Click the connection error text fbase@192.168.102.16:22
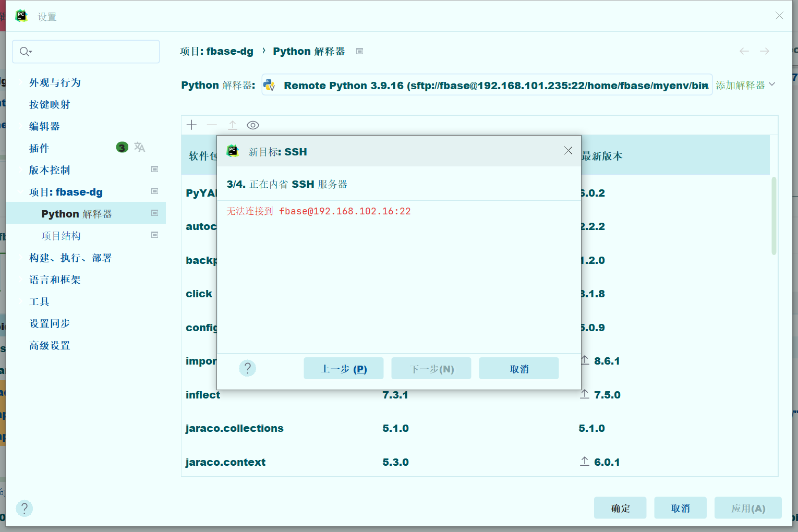The image size is (798, 532). pos(345,211)
